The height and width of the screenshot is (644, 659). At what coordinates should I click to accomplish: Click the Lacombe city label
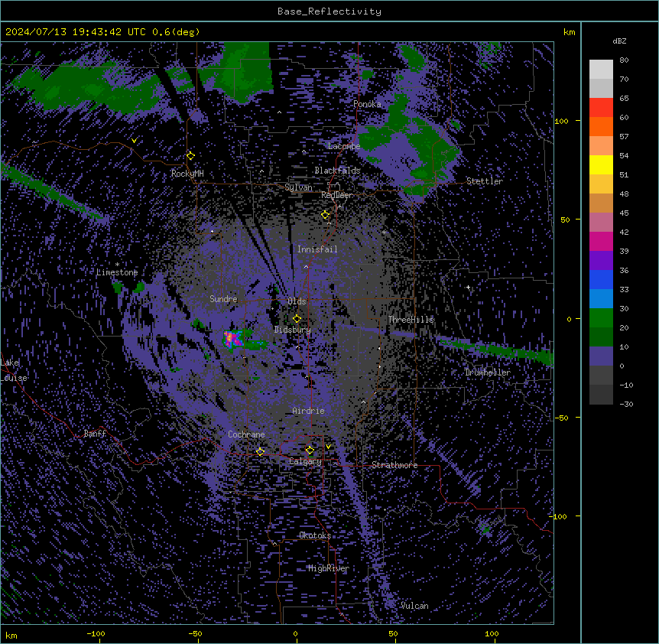(x=344, y=146)
